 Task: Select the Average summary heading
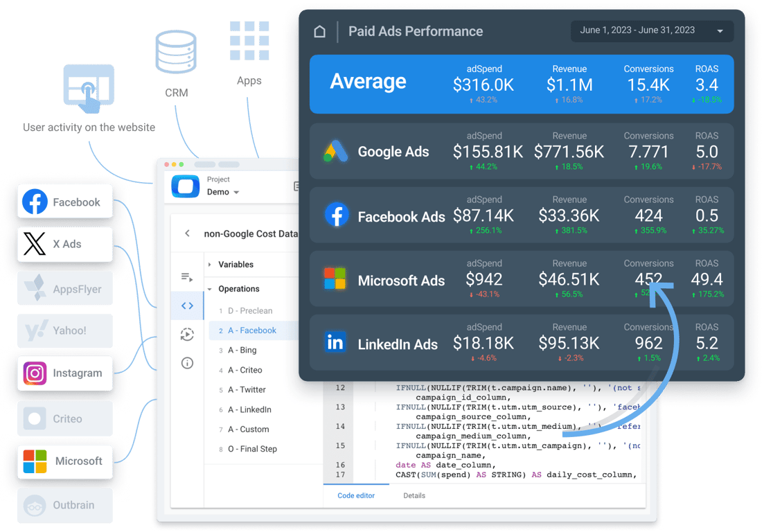click(368, 81)
